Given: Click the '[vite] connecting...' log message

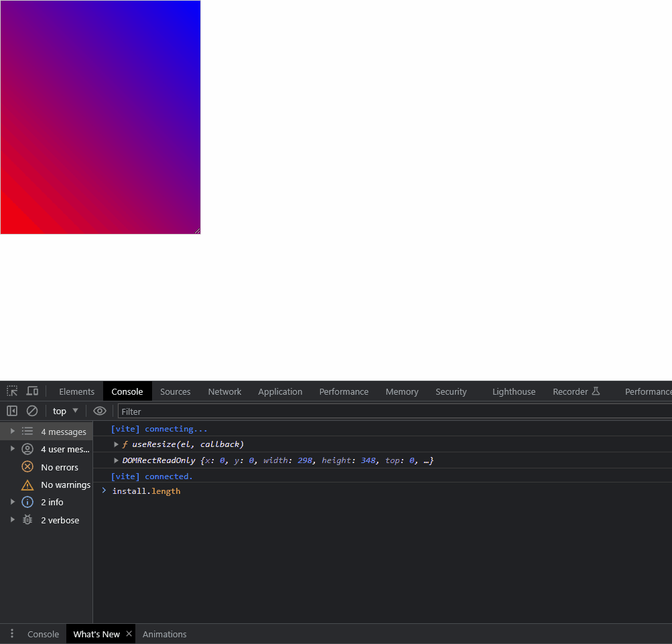Looking at the screenshot, I should [x=159, y=429].
